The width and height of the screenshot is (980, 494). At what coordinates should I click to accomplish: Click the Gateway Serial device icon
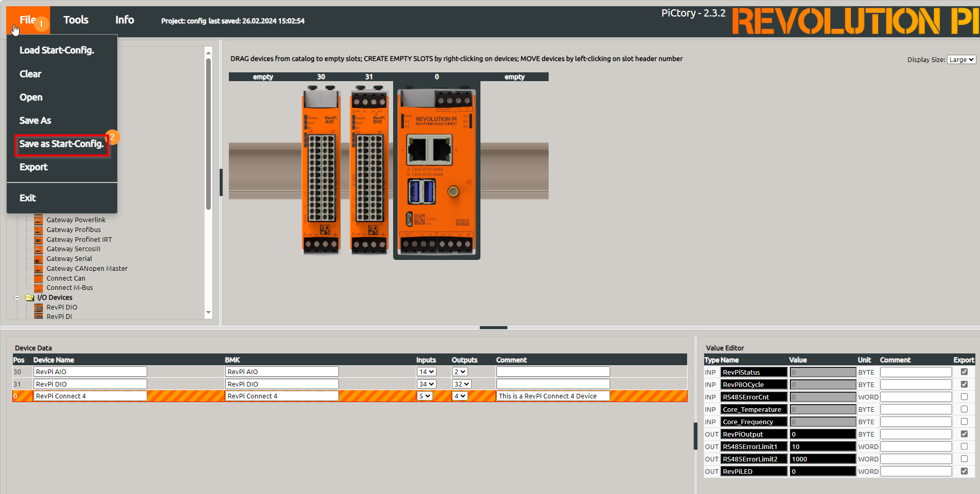point(38,258)
